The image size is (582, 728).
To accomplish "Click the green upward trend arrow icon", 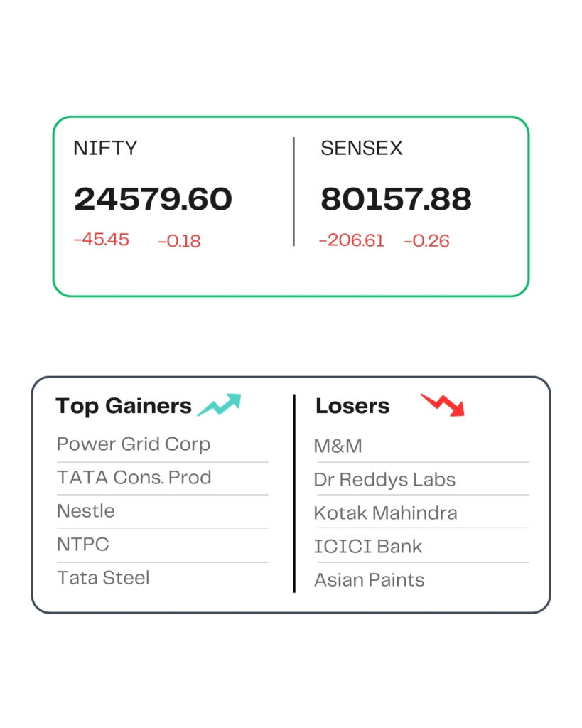I will [220, 405].
